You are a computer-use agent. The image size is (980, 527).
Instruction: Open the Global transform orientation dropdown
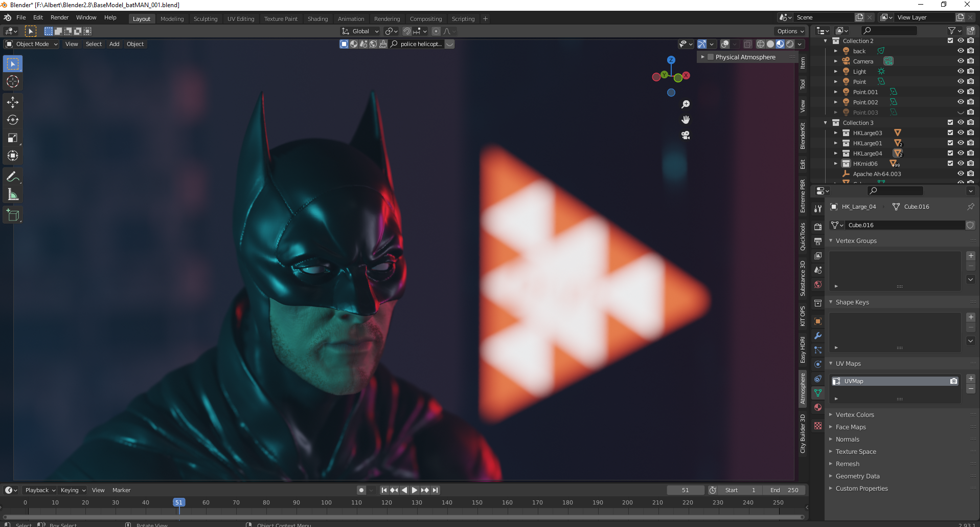click(x=360, y=31)
